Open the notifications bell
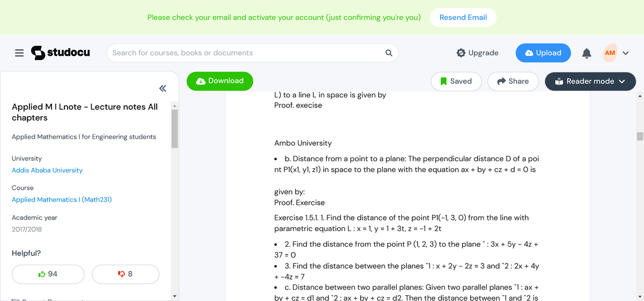 pos(587,53)
